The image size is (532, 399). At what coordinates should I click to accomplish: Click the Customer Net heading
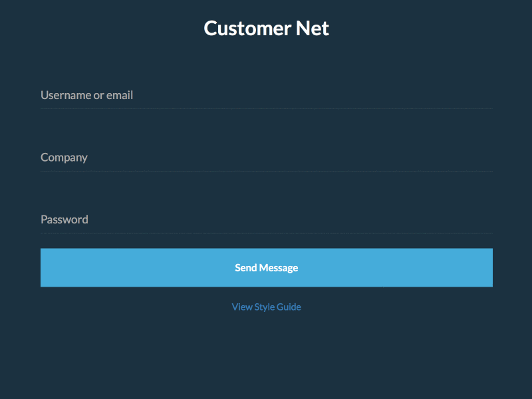click(266, 29)
